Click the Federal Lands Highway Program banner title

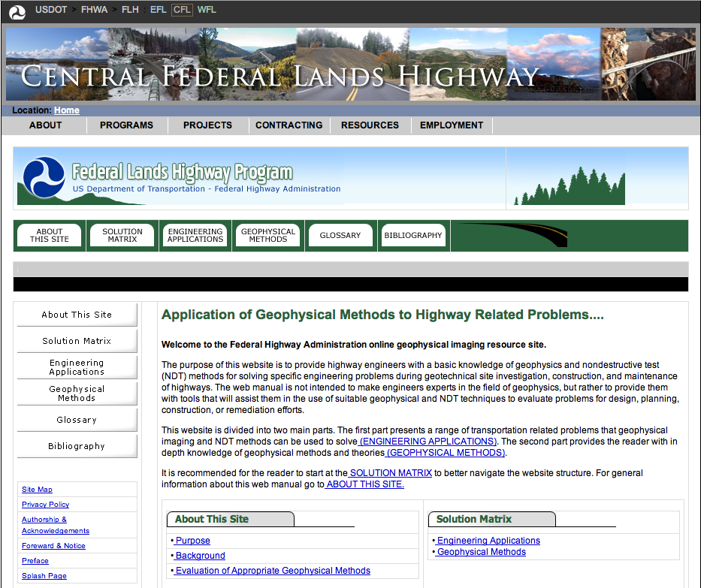(183, 172)
